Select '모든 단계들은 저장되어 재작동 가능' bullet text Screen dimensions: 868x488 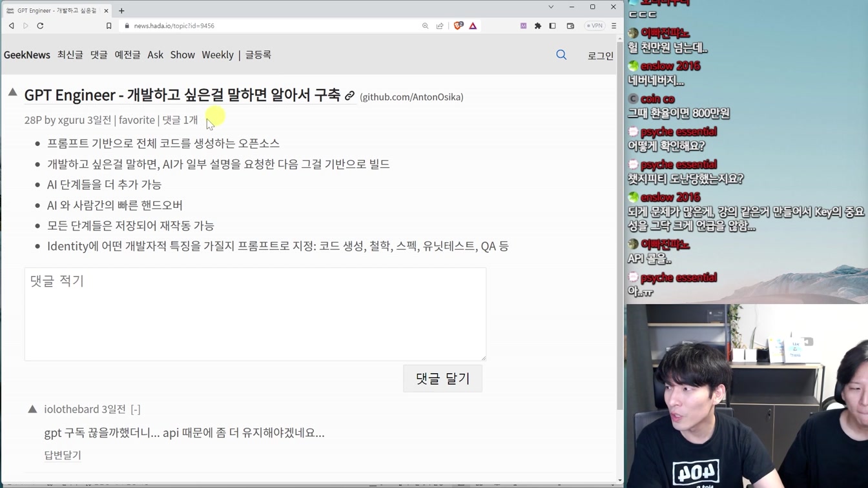[130, 226]
